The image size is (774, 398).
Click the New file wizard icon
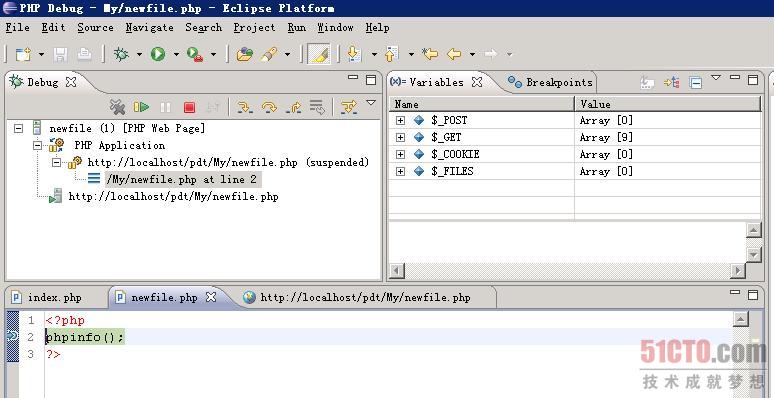pyautogui.click(x=23, y=54)
